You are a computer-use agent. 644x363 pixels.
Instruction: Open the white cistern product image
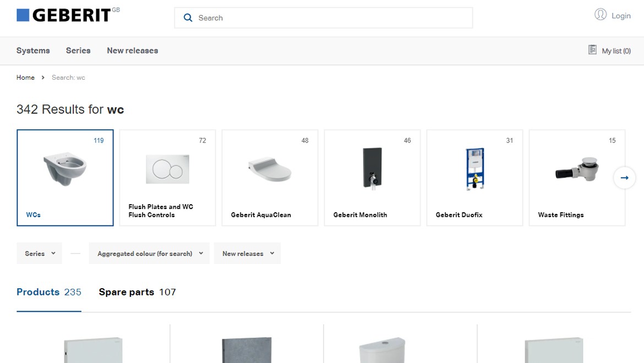[382, 350]
